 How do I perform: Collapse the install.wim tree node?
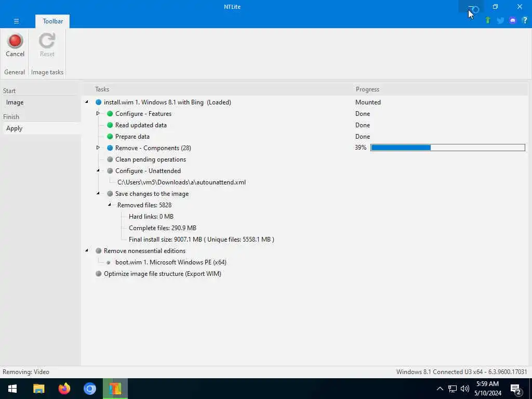(x=87, y=102)
